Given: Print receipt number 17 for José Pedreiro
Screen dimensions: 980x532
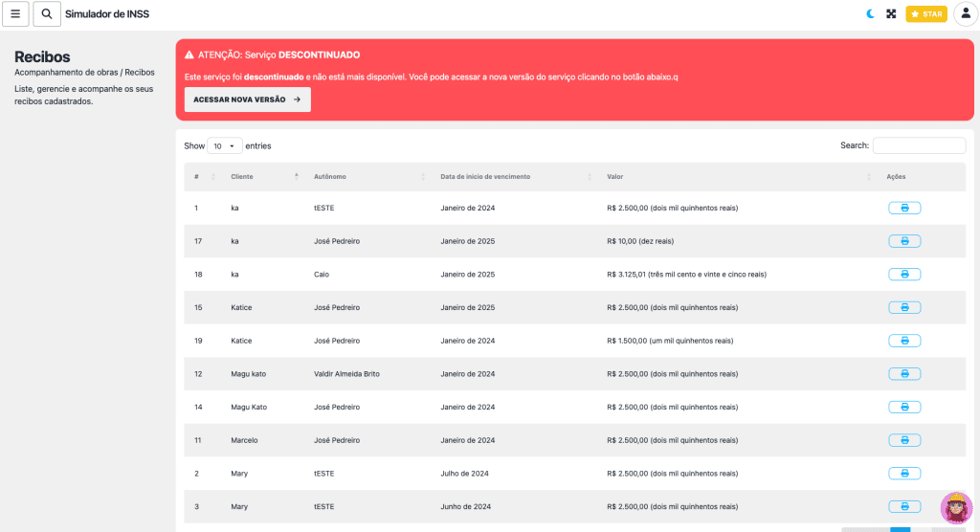Looking at the screenshot, I should [904, 241].
